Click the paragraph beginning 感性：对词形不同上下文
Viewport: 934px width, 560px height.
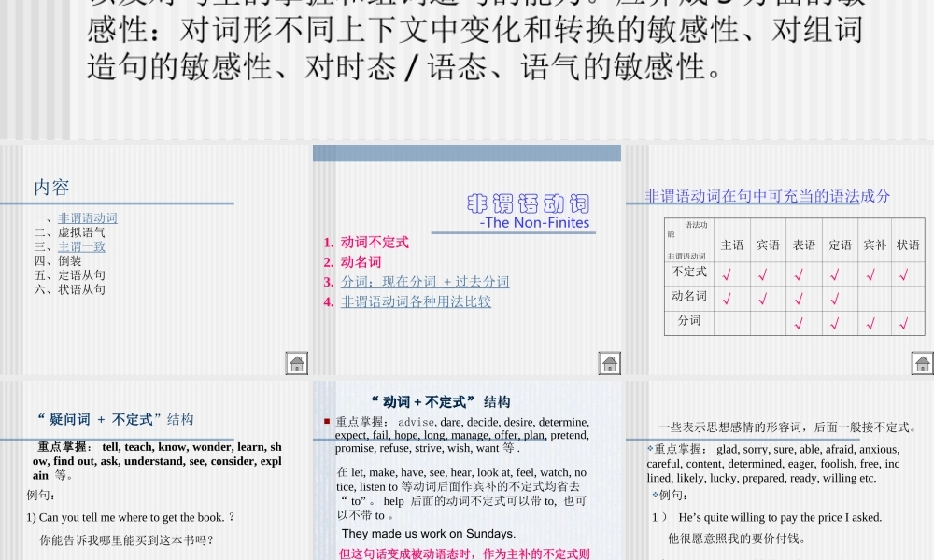(x=474, y=30)
